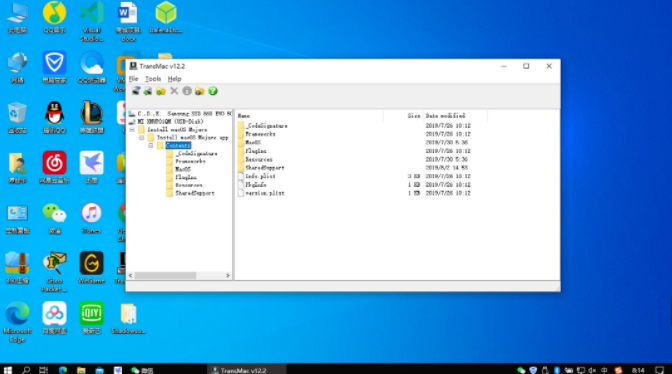This screenshot has width=672, height=374.
Task: Select the iTunes desktop icon
Action: point(92,218)
